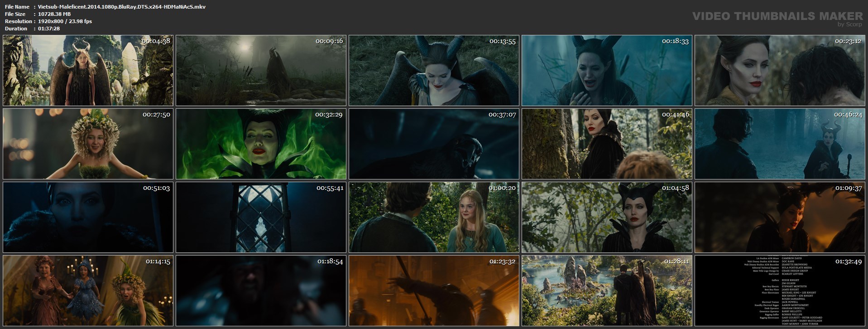The height and width of the screenshot is (329, 868).
Task: Click the thumbnail at 01:09:37
Action: [780, 217]
